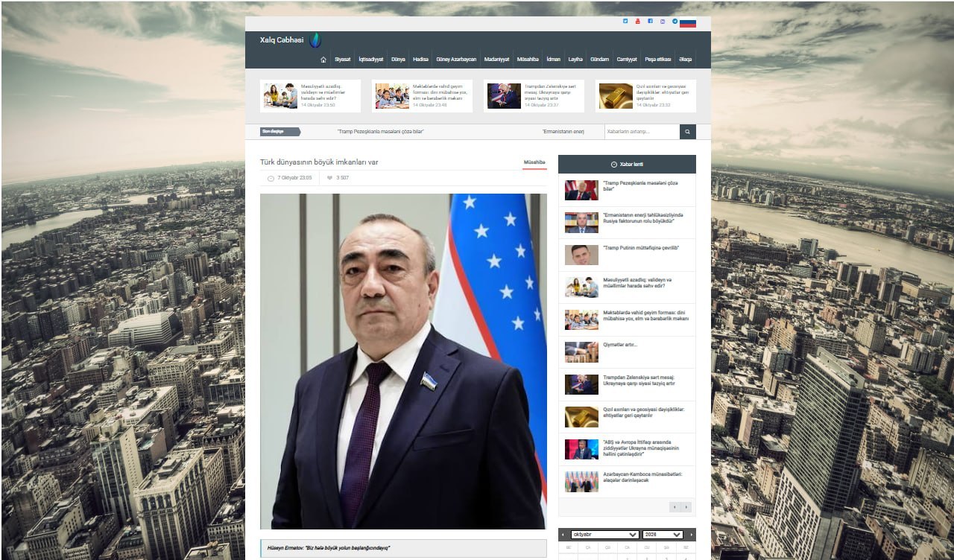
Task: Click the Hüseyn Ermatov quote line
Action: pyautogui.click(x=403, y=548)
